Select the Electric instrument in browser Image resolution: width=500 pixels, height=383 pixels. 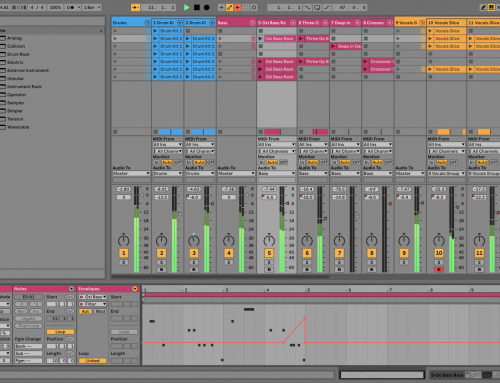[15, 62]
